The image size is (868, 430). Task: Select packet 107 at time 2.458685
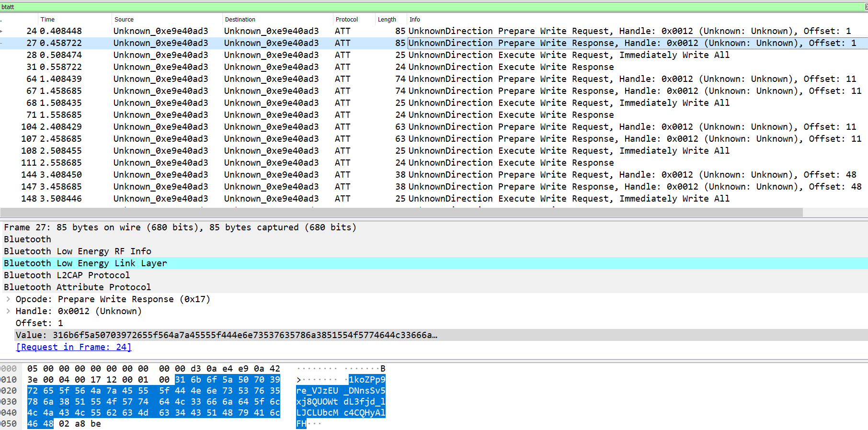pyautogui.click(x=434, y=139)
